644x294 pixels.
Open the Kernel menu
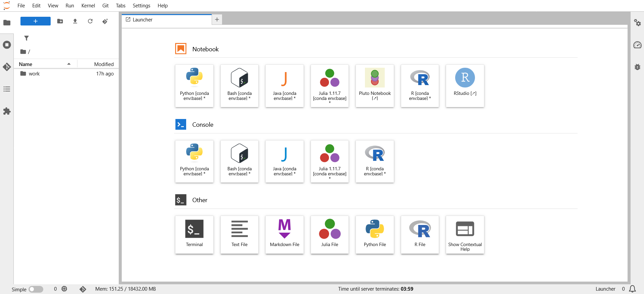88,6
